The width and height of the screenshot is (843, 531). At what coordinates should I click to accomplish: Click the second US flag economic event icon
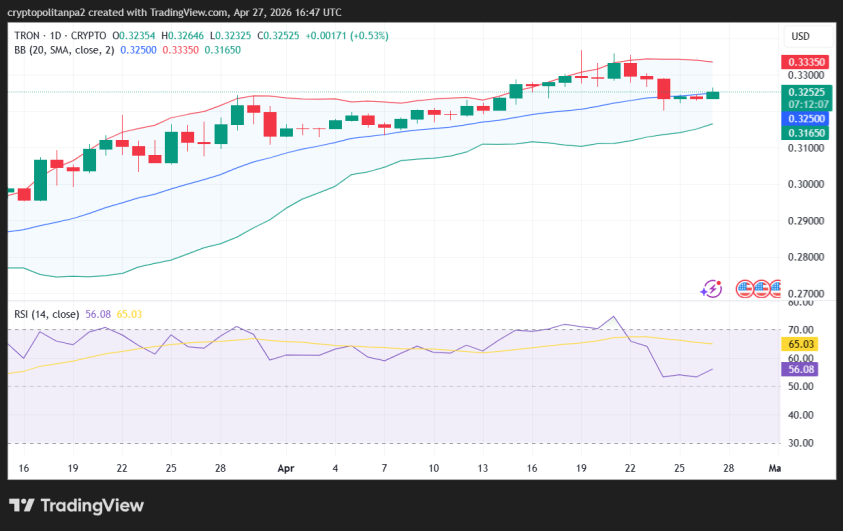click(x=762, y=288)
